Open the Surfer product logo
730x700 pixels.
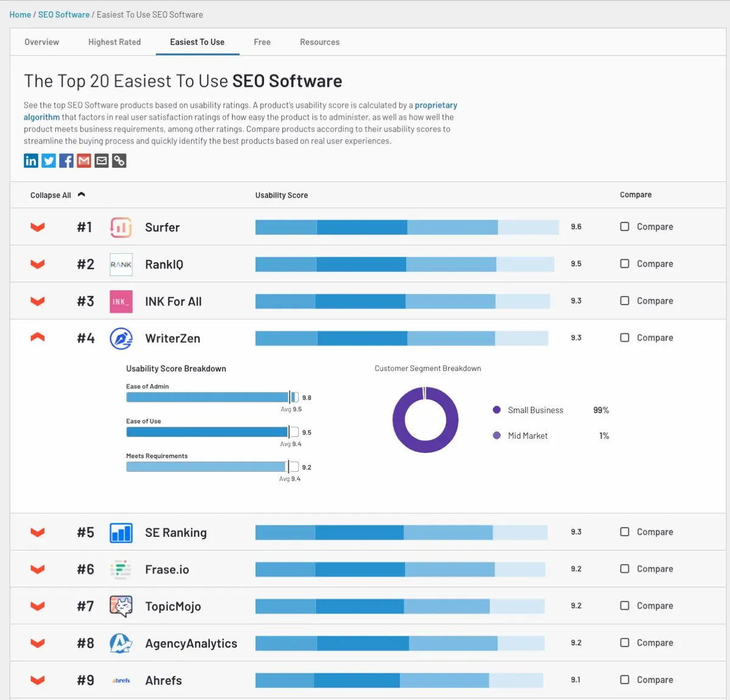[x=120, y=227]
